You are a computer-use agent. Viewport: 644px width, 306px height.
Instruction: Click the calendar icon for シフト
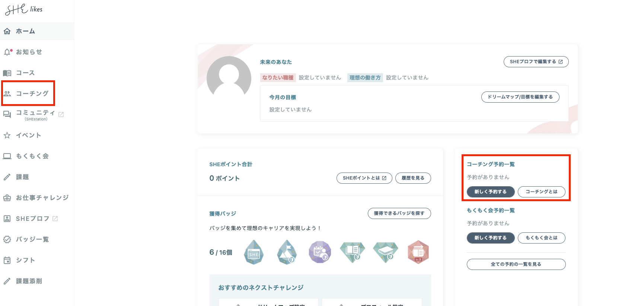click(x=7, y=260)
